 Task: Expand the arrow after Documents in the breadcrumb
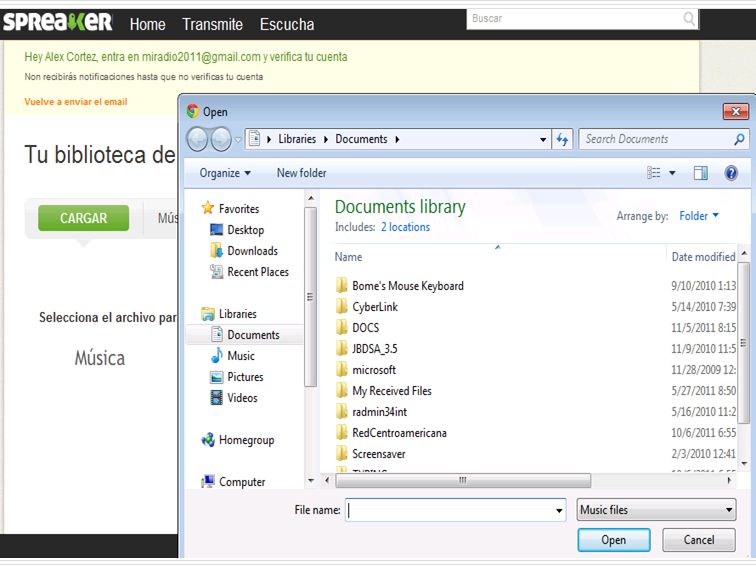point(397,139)
